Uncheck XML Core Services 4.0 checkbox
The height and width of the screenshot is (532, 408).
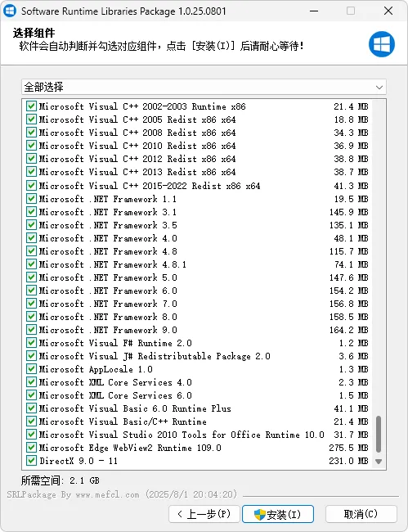coord(31,382)
